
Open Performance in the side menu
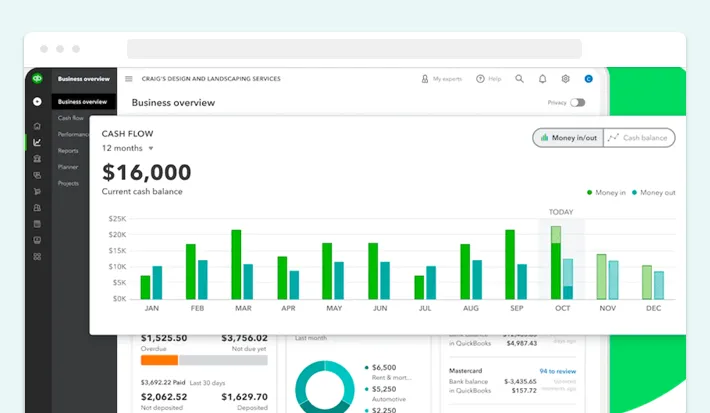tap(73, 134)
